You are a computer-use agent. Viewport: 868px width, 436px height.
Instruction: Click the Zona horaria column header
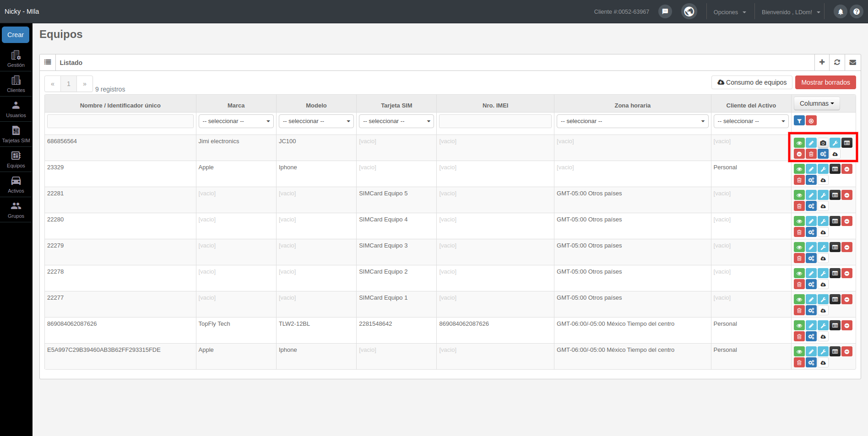633,105
